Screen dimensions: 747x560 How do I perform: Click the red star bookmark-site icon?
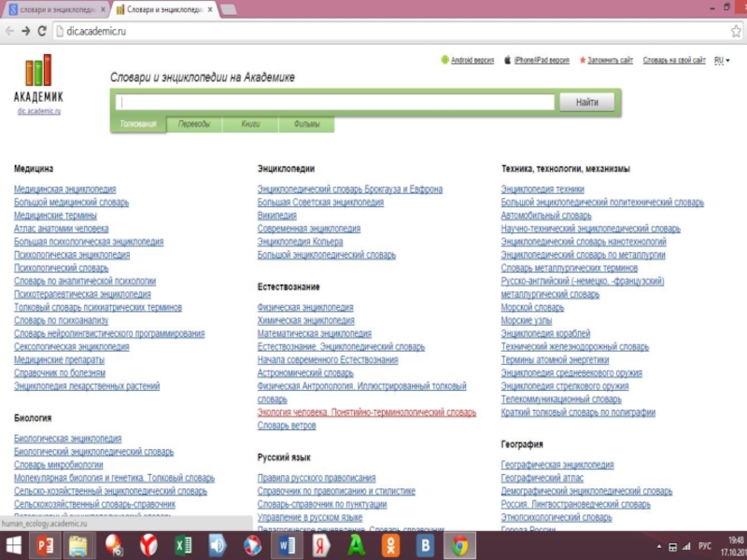click(582, 60)
